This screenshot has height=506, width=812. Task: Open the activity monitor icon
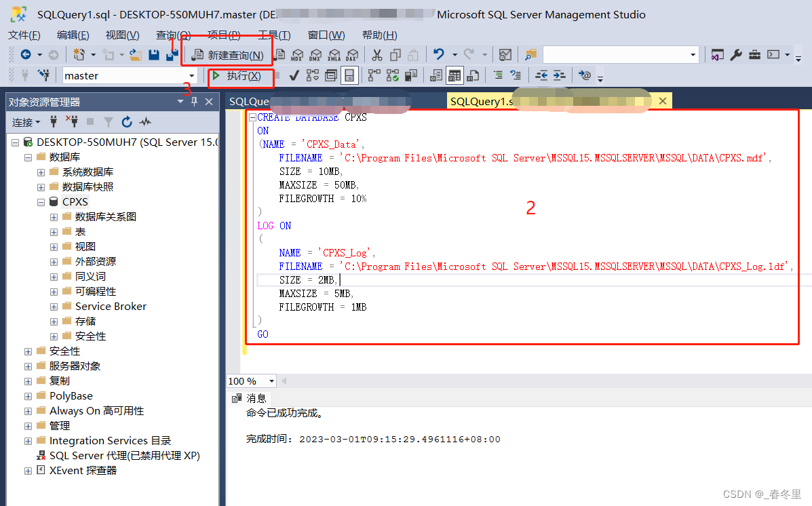[505, 54]
